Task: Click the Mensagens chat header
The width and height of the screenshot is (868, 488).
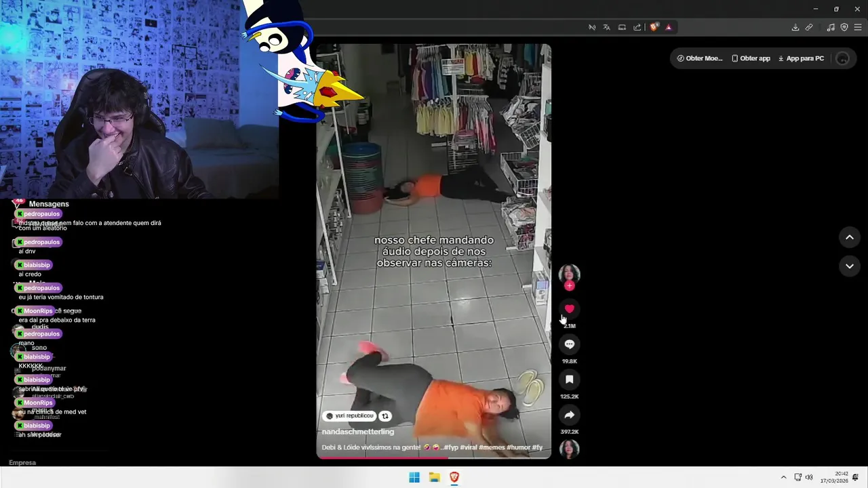Action: [49, 204]
